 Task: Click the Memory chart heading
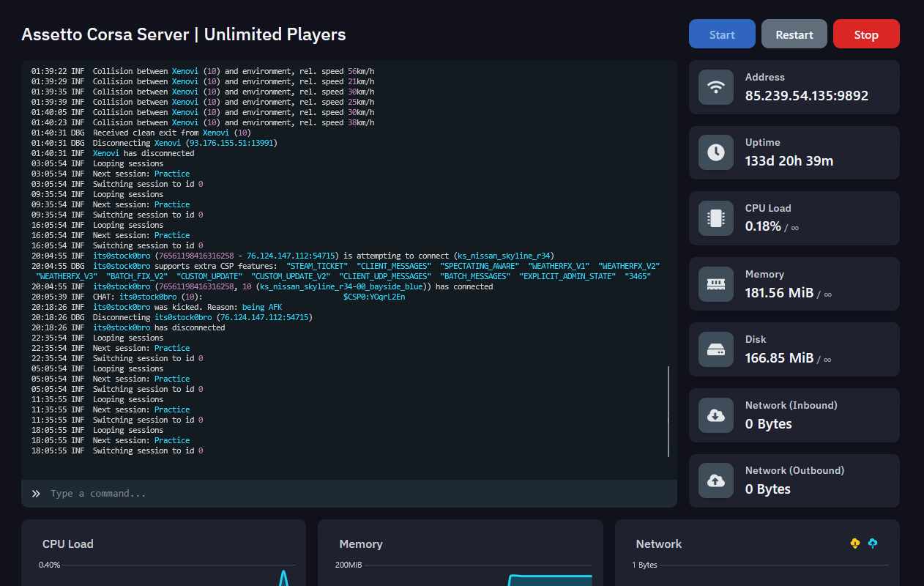tap(361, 544)
